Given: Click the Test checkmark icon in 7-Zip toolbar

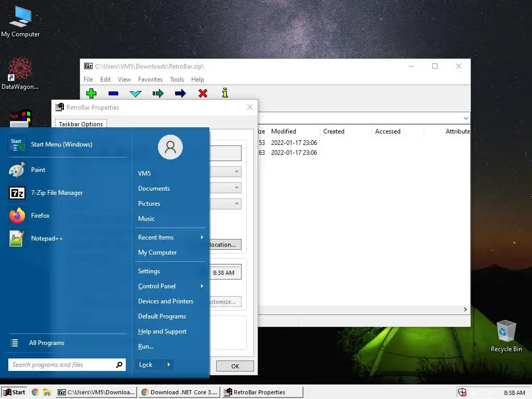Looking at the screenshot, I should [x=136, y=94].
